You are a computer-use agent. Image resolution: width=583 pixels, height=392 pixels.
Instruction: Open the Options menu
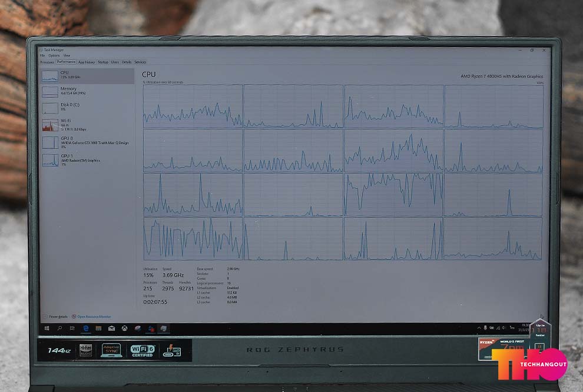(x=54, y=55)
